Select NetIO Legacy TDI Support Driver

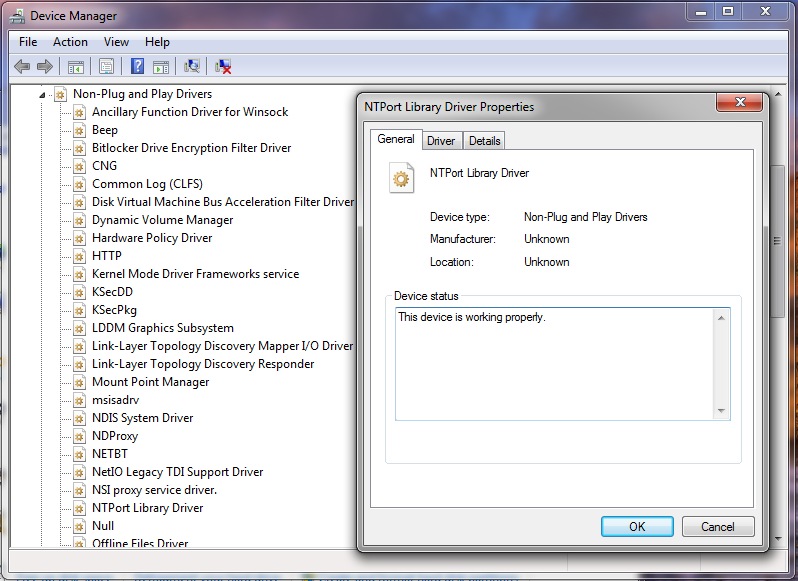pyautogui.click(x=178, y=472)
